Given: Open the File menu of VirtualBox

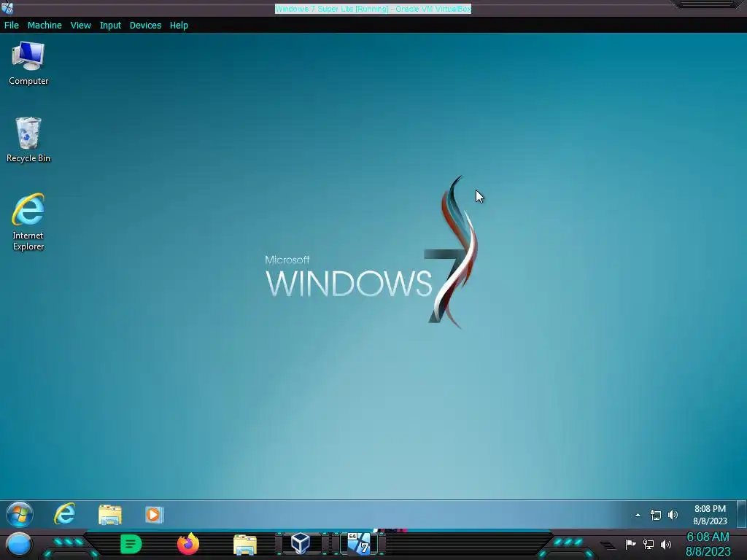Looking at the screenshot, I should tap(12, 26).
